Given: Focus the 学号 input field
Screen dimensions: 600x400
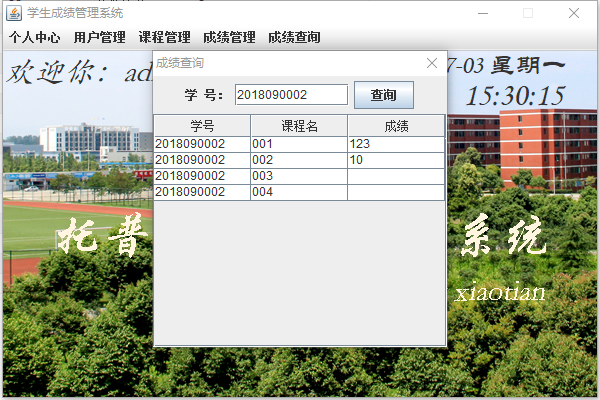Looking at the screenshot, I should click(x=291, y=95).
